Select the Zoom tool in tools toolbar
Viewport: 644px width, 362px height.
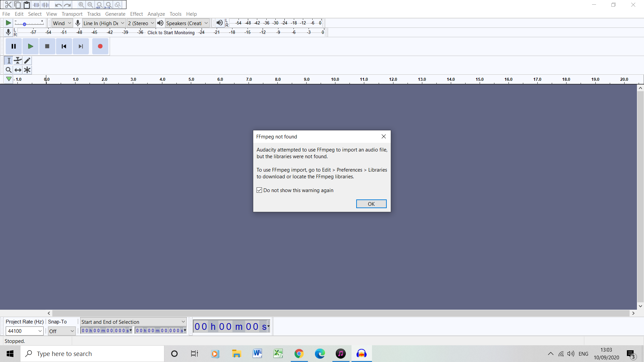point(9,70)
